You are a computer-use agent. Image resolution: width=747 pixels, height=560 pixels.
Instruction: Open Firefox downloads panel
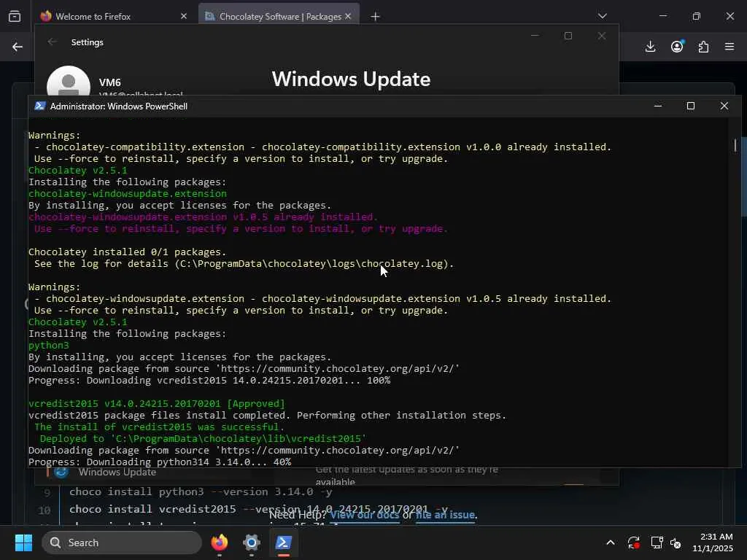(650, 47)
